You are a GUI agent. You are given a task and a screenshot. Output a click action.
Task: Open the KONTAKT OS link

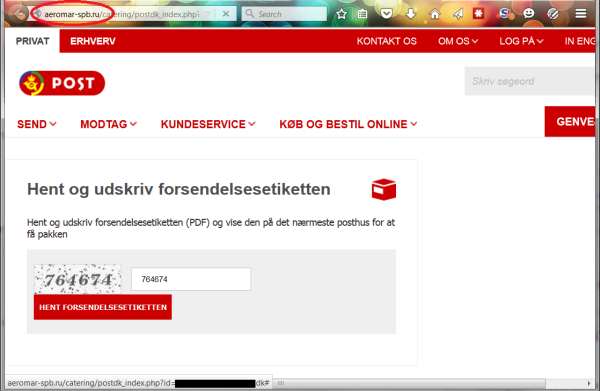386,41
